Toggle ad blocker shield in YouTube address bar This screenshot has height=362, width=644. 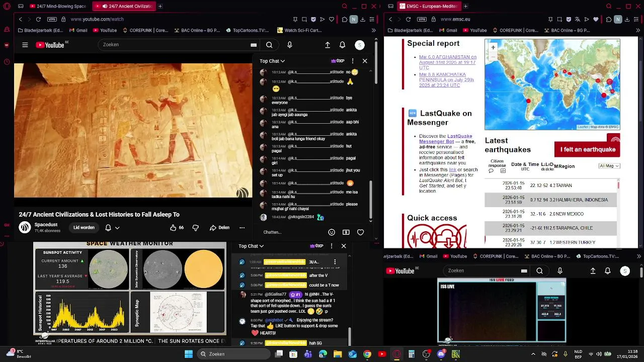tap(313, 19)
